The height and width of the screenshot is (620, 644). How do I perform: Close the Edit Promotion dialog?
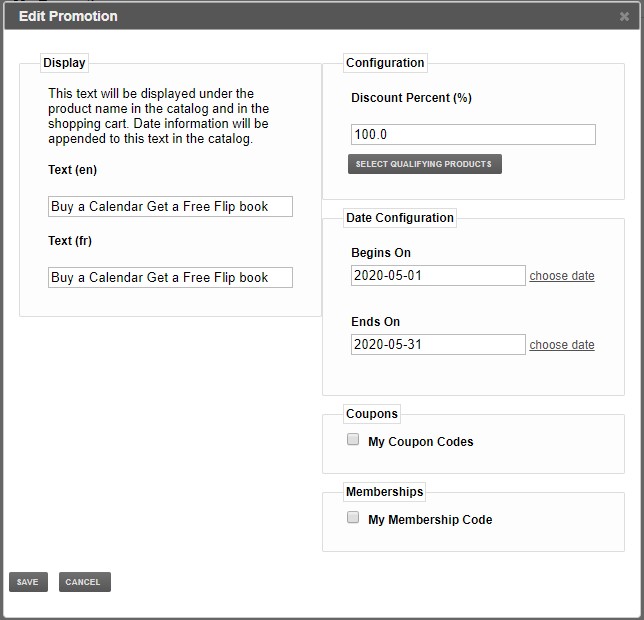tap(624, 16)
